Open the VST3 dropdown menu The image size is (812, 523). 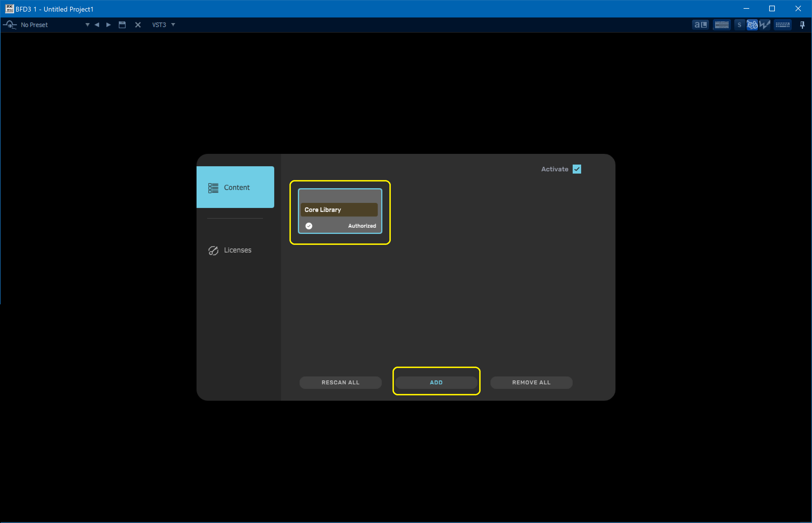[163, 25]
